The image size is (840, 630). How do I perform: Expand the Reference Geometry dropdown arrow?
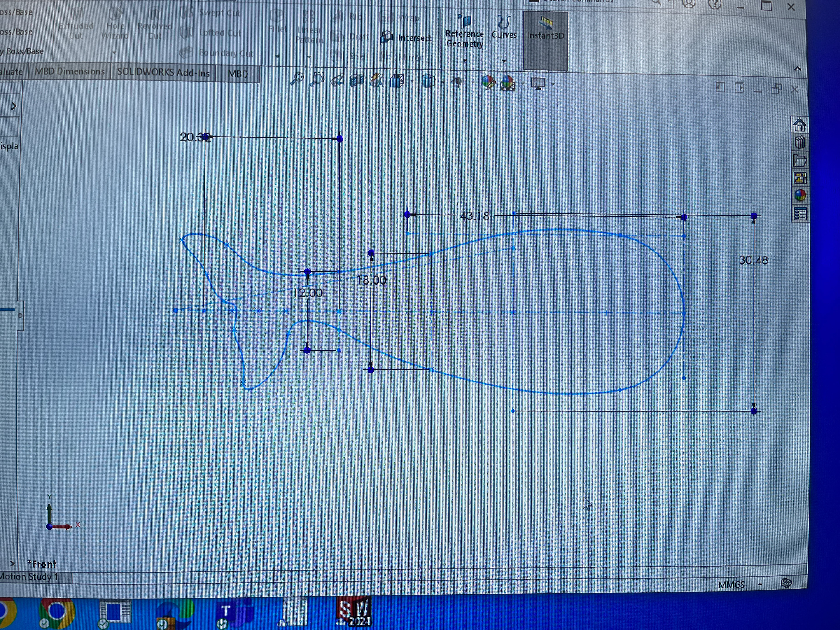(464, 61)
